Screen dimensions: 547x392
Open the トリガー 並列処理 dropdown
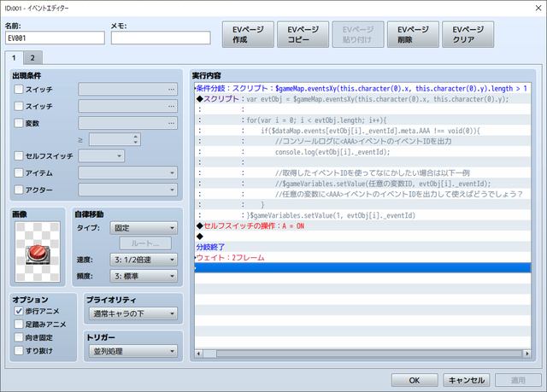133,351
